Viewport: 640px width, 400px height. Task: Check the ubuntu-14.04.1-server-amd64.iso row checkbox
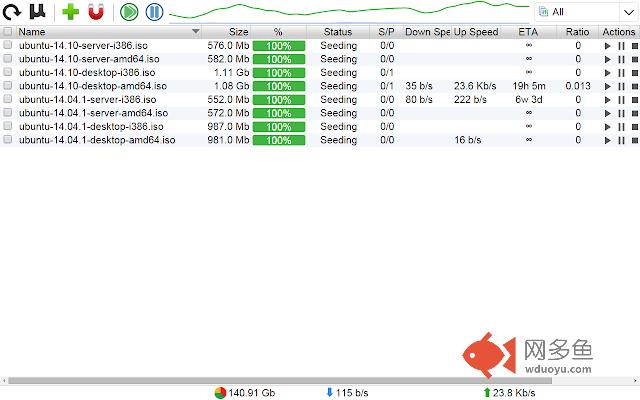7,113
